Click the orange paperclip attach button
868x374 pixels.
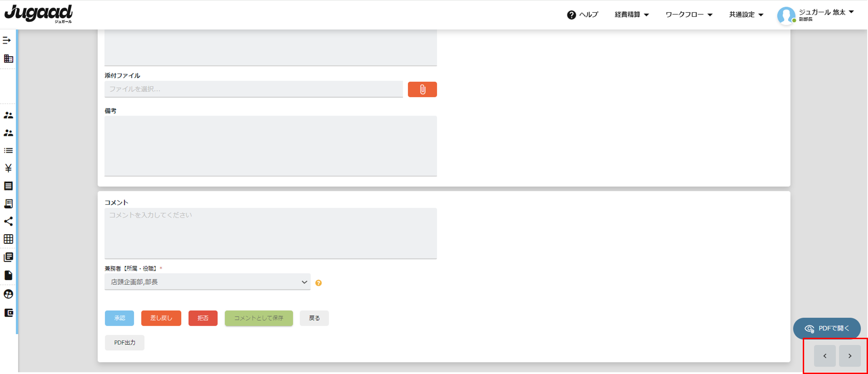(x=422, y=90)
